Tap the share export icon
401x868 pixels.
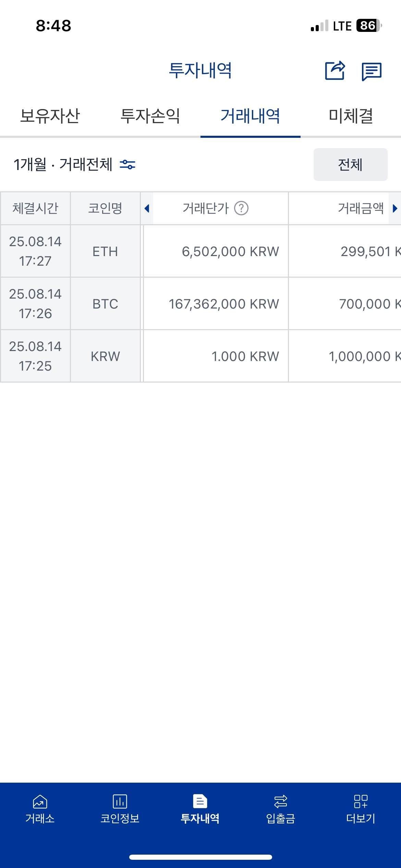335,71
